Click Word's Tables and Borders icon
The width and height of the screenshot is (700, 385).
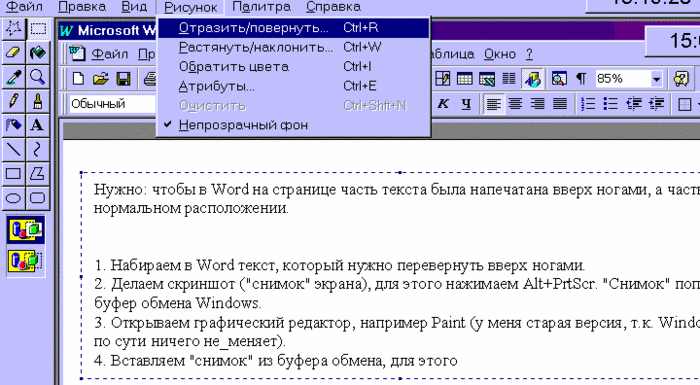point(442,79)
